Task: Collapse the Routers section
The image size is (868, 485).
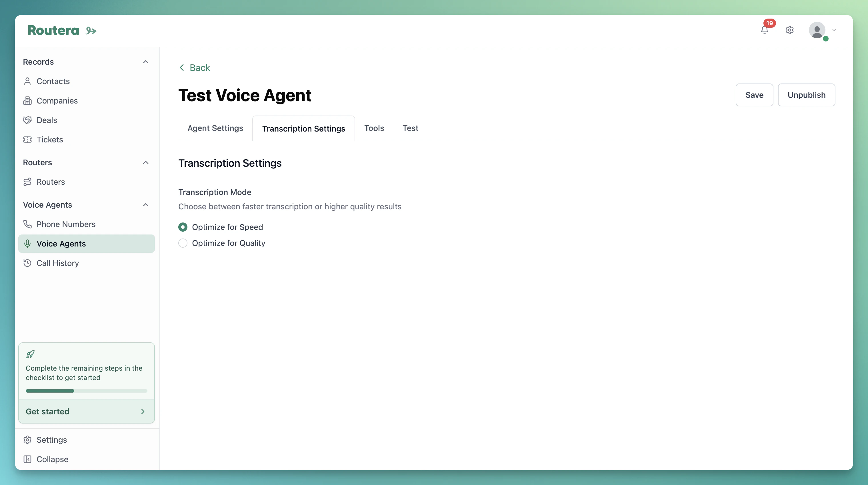Action: point(145,162)
